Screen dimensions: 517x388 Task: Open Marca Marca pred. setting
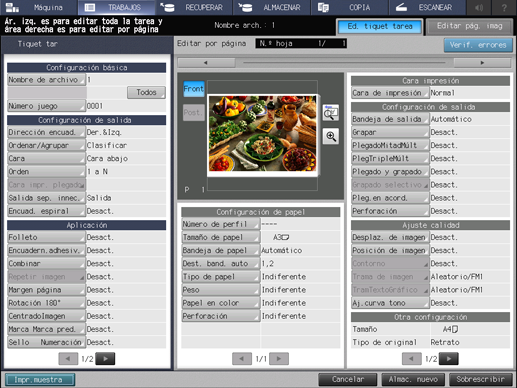click(x=46, y=329)
